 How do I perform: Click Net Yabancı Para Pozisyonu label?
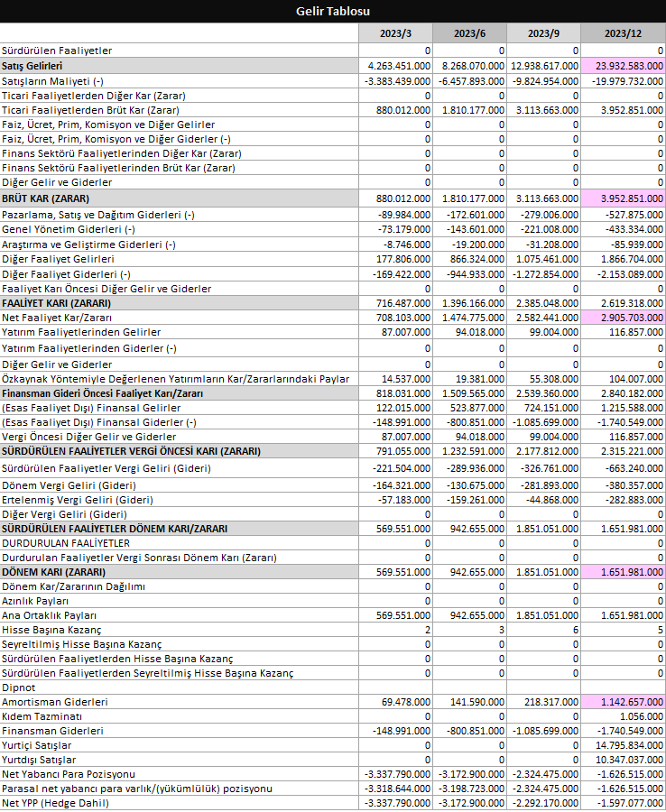click(x=69, y=775)
